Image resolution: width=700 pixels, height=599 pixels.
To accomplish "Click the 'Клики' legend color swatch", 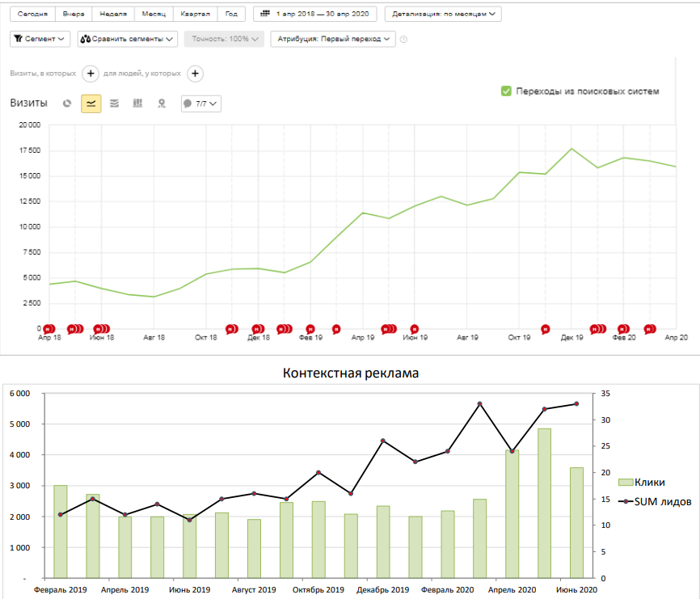I will pos(625,482).
